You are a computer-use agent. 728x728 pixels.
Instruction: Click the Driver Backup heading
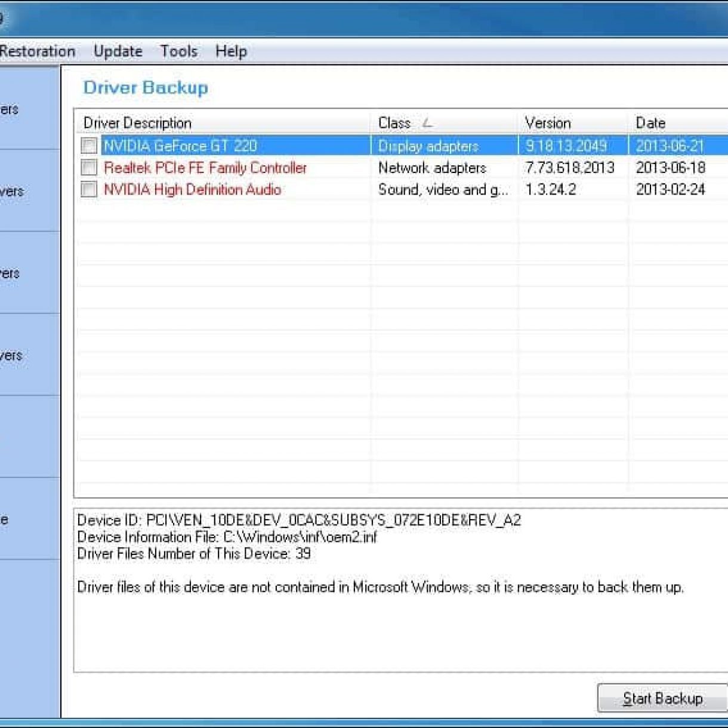tap(146, 88)
